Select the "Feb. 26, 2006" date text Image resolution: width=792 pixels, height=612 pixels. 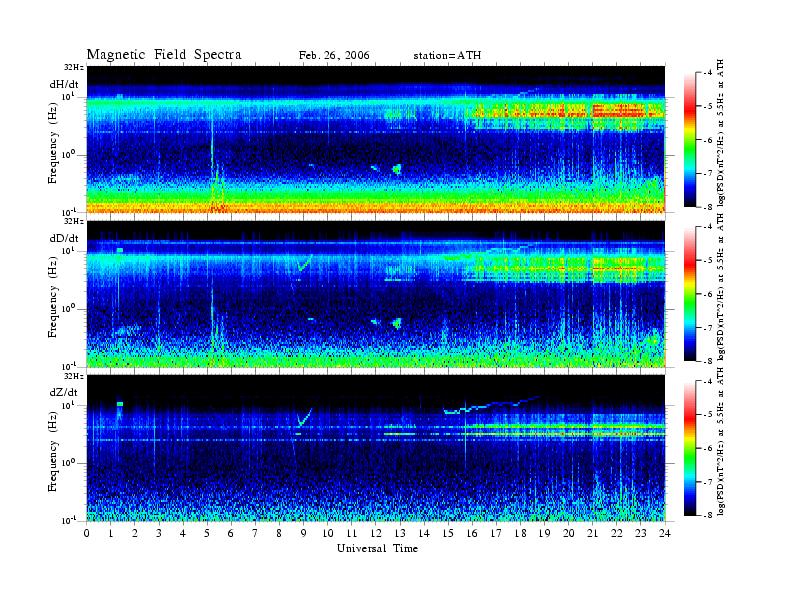coord(334,56)
